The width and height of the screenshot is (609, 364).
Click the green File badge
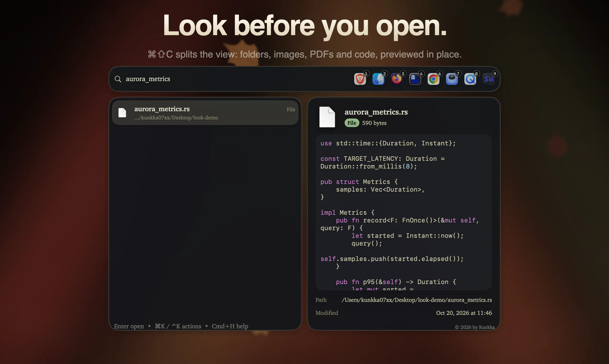pos(352,123)
